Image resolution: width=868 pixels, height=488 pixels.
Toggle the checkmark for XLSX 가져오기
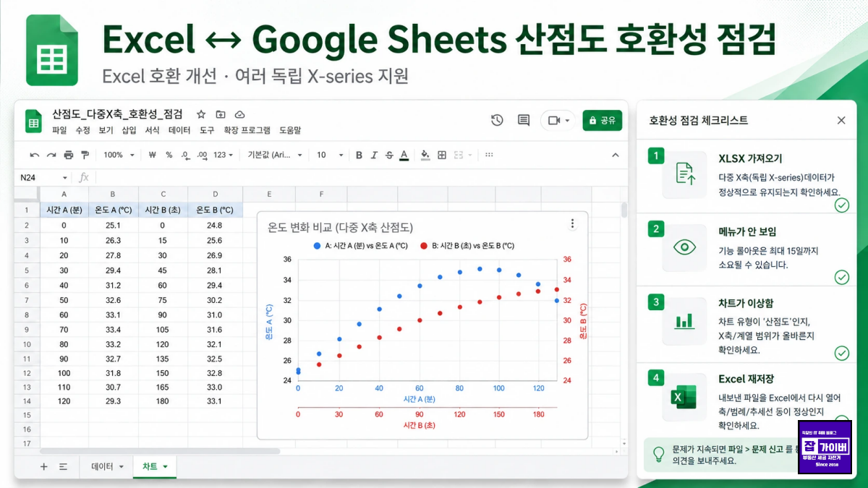pos(841,205)
